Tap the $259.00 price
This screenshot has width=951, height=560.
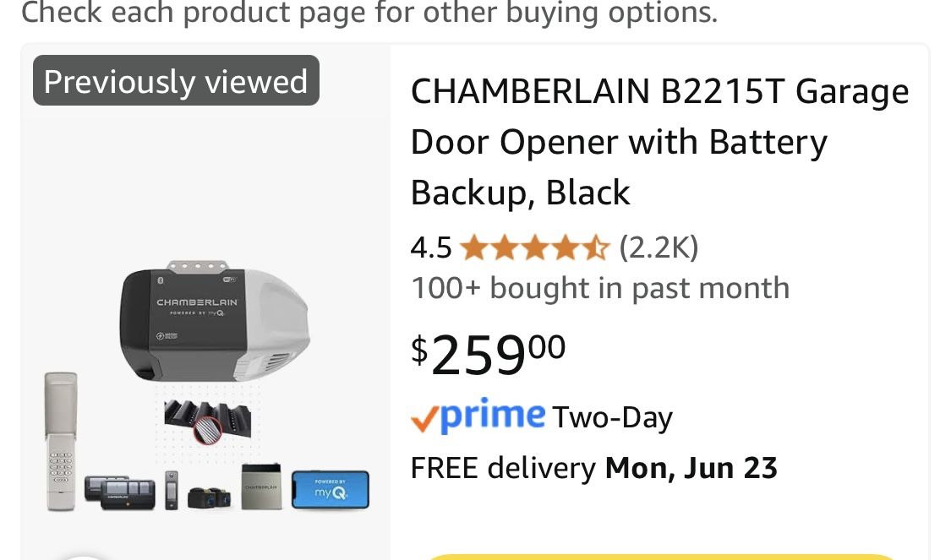coord(489,354)
